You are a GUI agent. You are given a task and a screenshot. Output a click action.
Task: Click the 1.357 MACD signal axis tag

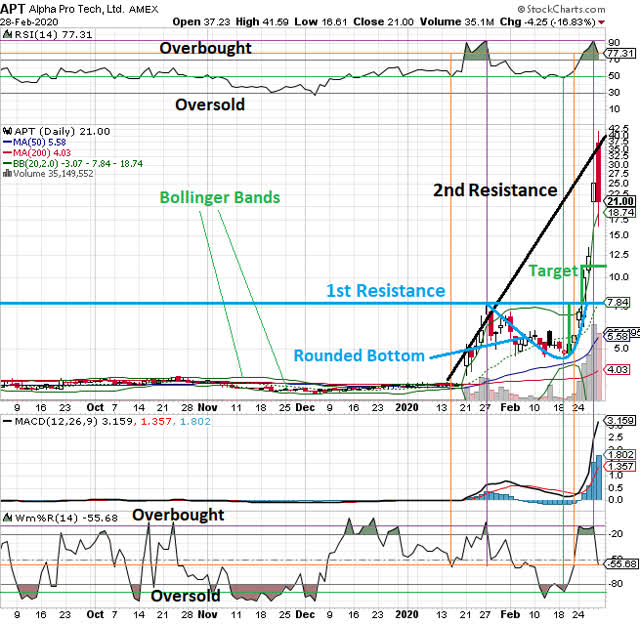620,466
